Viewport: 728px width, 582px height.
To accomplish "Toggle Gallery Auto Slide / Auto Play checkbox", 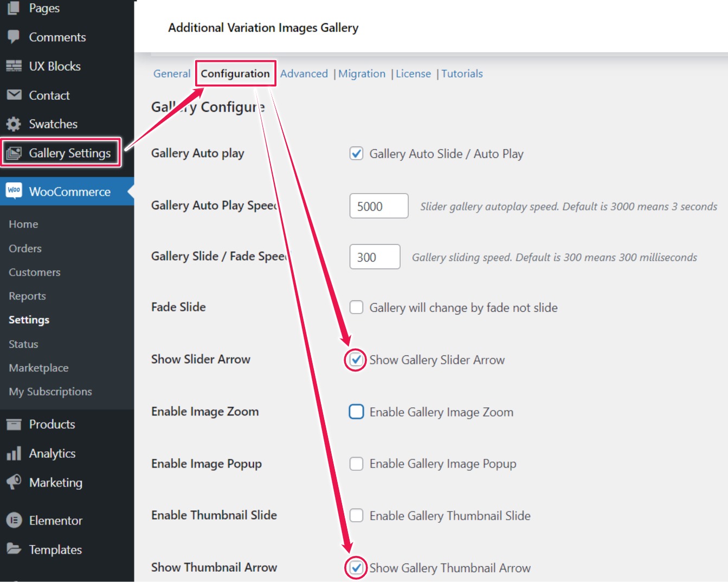I will [x=356, y=154].
